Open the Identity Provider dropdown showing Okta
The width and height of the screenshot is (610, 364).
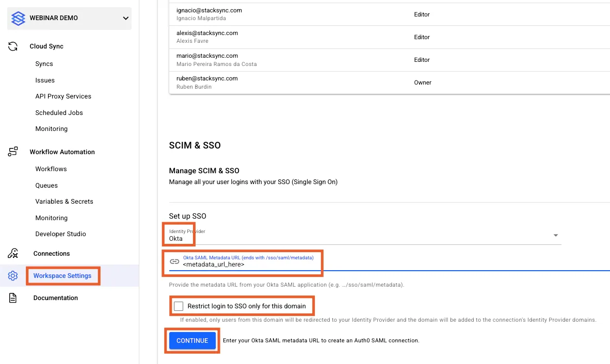point(365,236)
